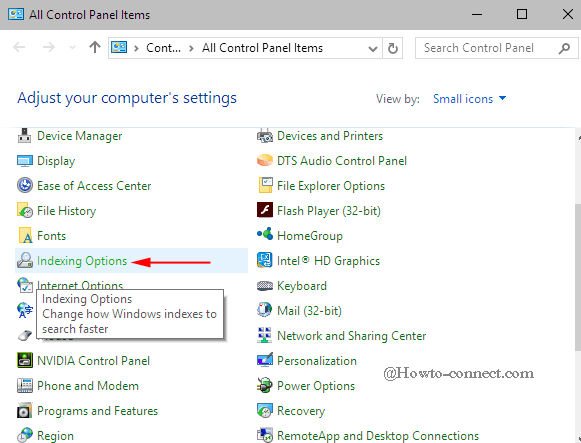The image size is (581, 443).
Task: Open the Keyboard settings link
Action: (x=302, y=286)
